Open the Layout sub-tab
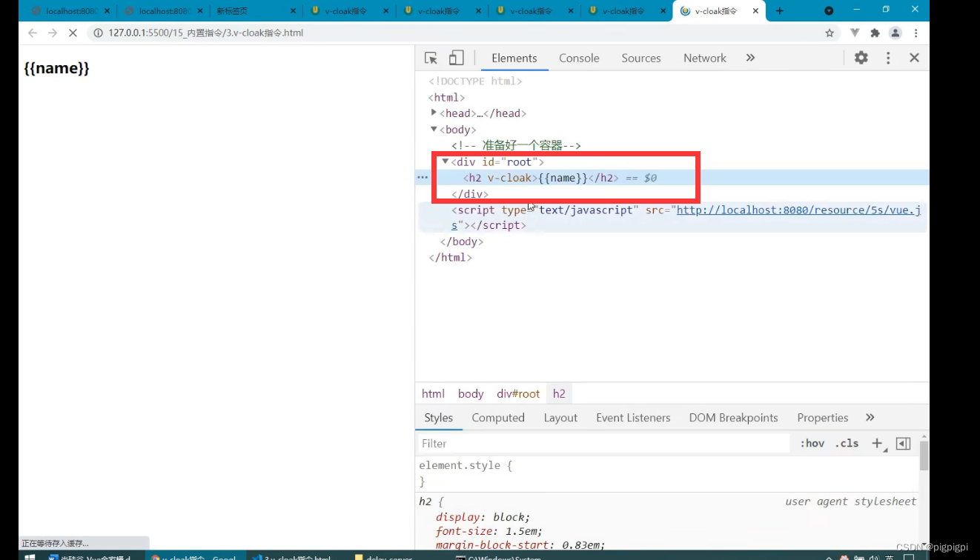980x560 pixels. pos(560,418)
